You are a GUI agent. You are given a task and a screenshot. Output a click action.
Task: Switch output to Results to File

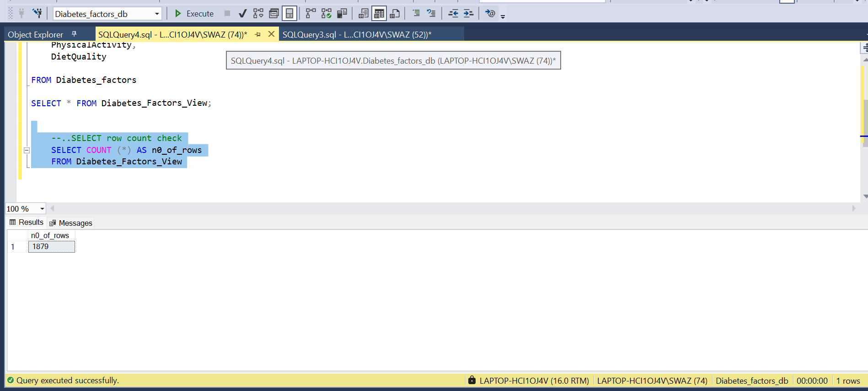click(x=395, y=13)
